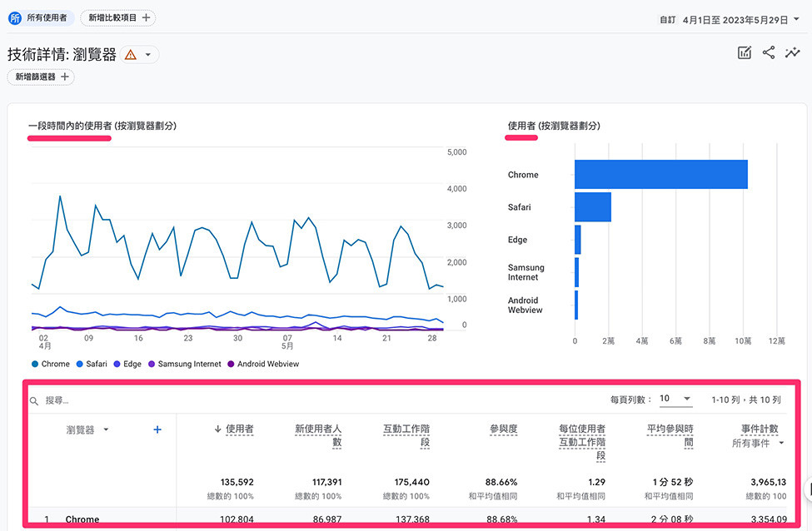Click the Chrome bar in the bar chart
Image resolution: width=812 pixels, height=531 pixels.
click(x=660, y=175)
